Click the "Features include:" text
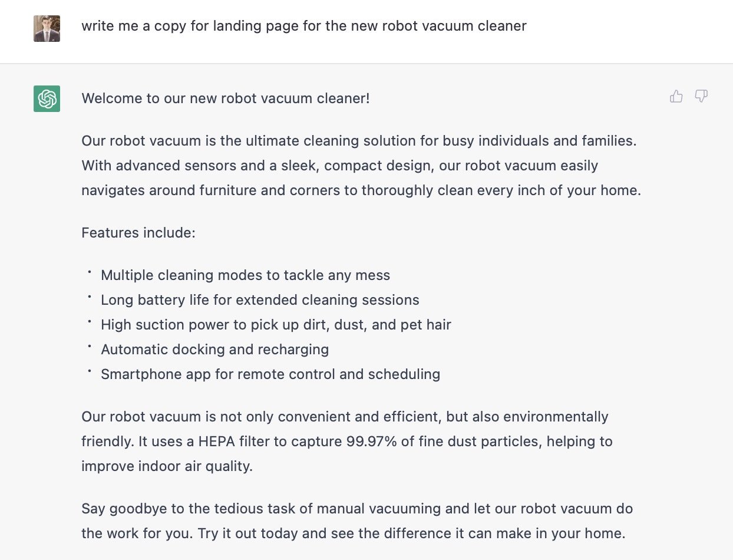Viewport: 733px width, 560px height. (x=138, y=233)
